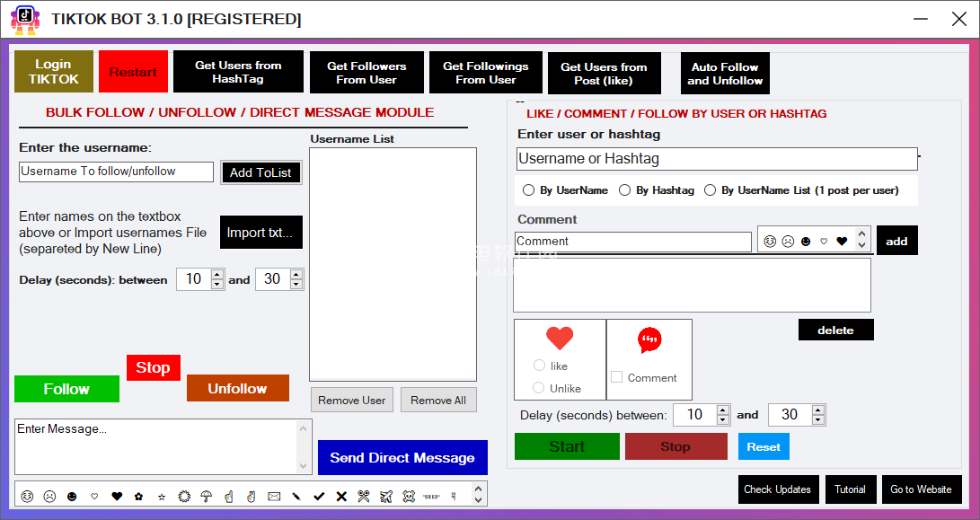Pick outline heart in comment emoji box
The height and width of the screenshot is (520, 980).
click(824, 242)
